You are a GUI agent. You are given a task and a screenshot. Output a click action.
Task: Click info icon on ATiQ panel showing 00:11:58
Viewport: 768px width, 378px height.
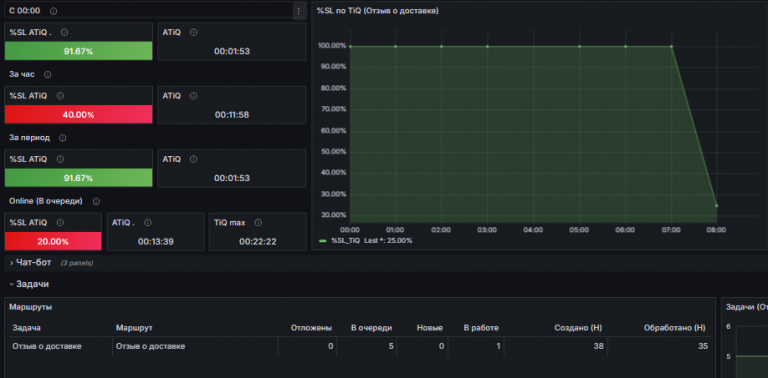(x=193, y=96)
